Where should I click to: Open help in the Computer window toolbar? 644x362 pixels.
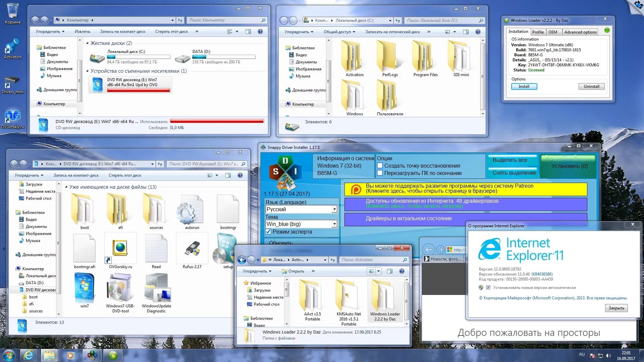(x=260, y=32)
